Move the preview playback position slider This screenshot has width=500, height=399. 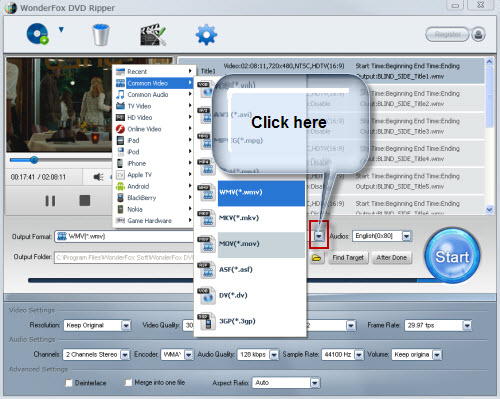coord(34,160)
